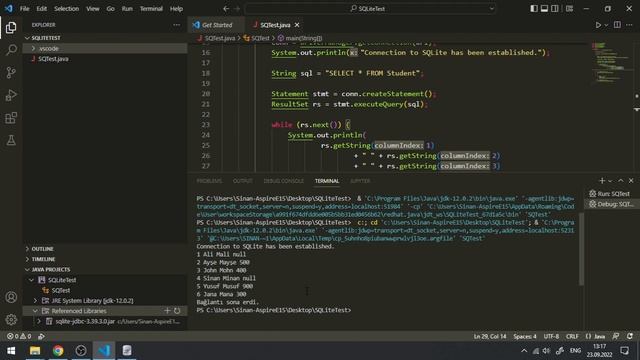Open the Manage gear menu
The height and width of the screenshot is (360, 640).
[x=11, y=320]
